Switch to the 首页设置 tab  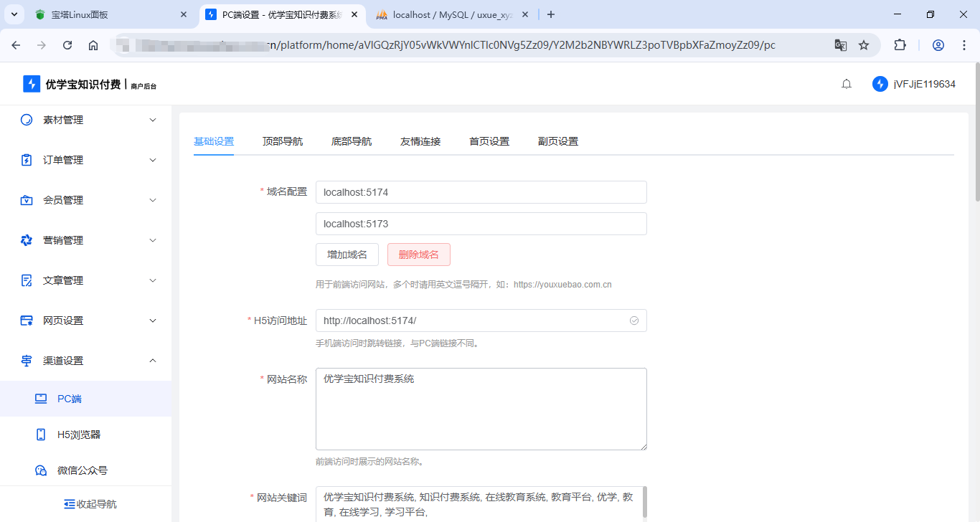[x=489, y=141]
